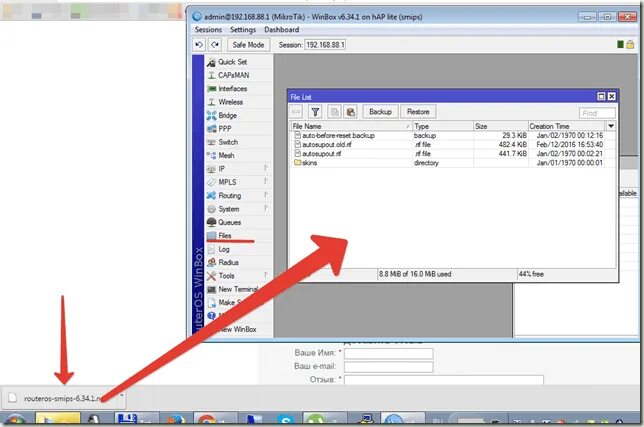This screenshot has width=644, height=427.
Task: Click the 29.3 KiB size cell
Action: pyautogui.click(x=515, y=135)
